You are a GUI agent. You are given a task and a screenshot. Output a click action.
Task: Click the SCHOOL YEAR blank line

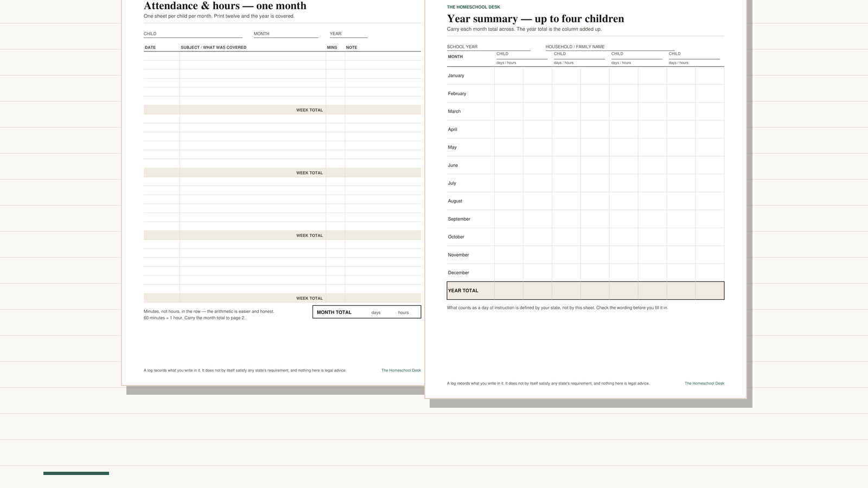tap(489, 47)
